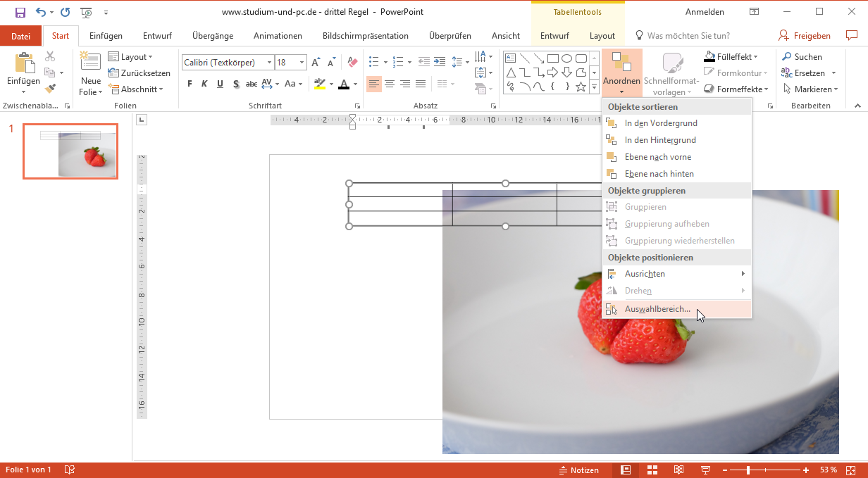Click Zurücksetzen to reset the slide
Image resolution: width=868 pixels, height=478 pixels.
139,73
